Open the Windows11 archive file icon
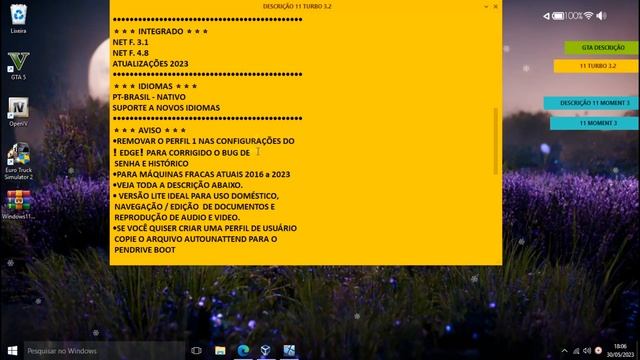Image resolution: width=640 pixels, height=360 pixels. click(18, 205)
